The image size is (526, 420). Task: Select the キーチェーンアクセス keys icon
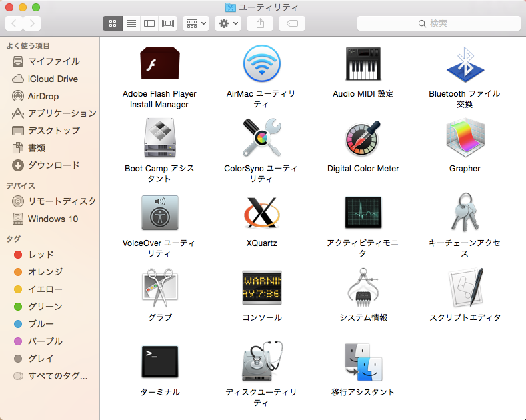(465, 212)
